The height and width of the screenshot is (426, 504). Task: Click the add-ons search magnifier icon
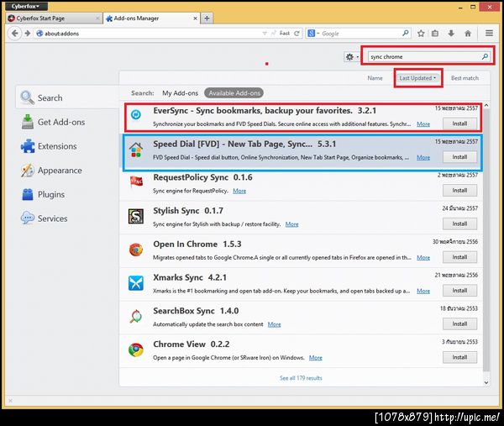click(x=485, y=56)
